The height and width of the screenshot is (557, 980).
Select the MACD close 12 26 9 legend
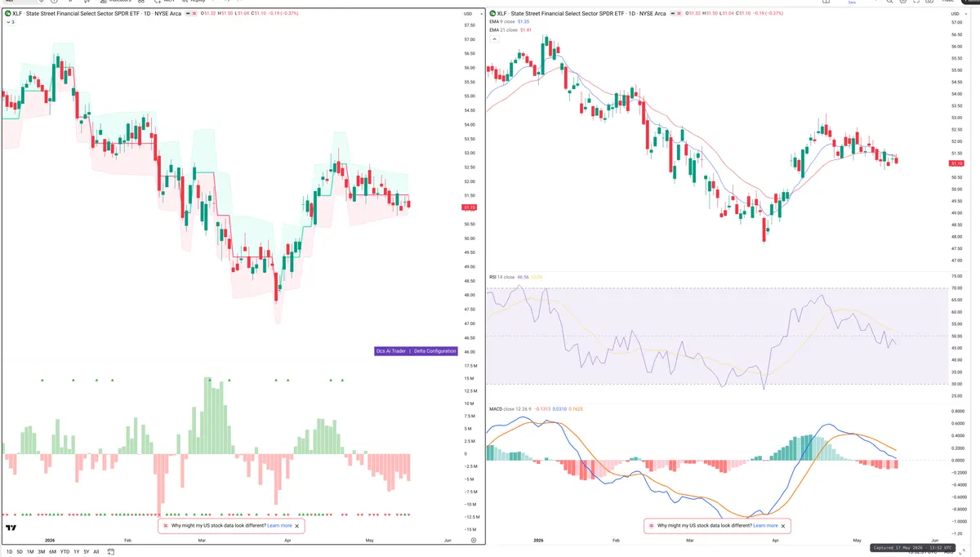point(510,408)
